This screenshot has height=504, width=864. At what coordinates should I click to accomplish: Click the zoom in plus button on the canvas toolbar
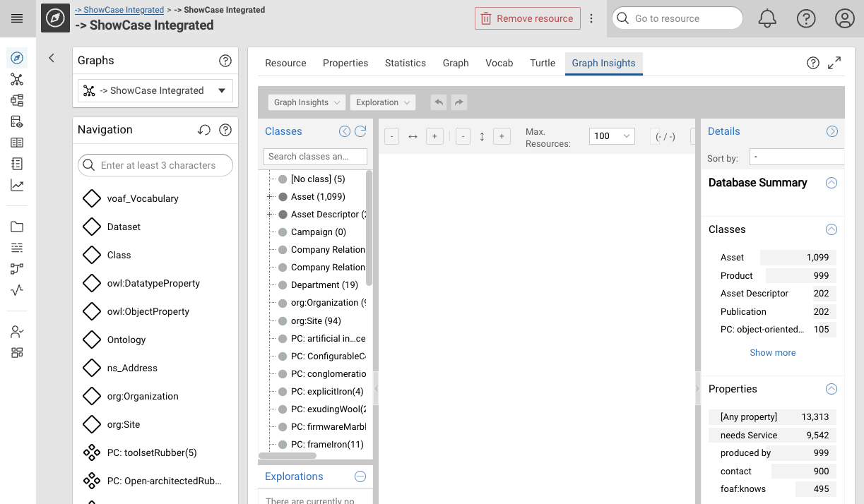click(434, 136)
